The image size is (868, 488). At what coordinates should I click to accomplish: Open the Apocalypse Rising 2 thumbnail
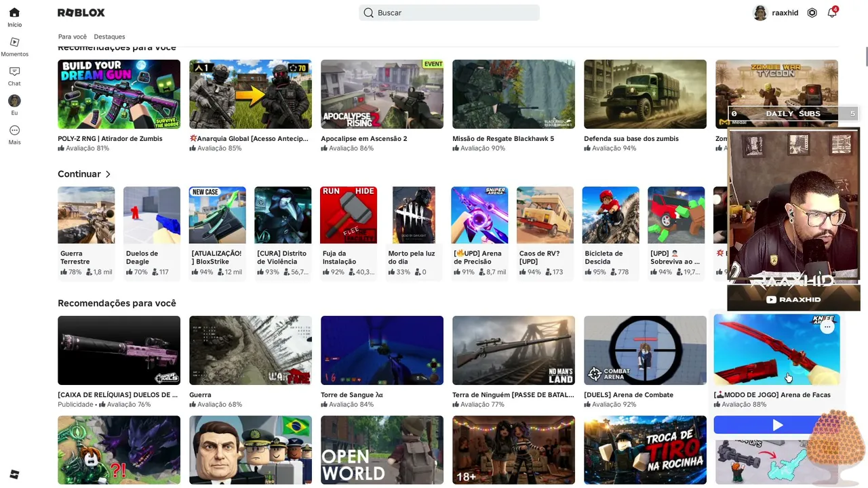382,94
